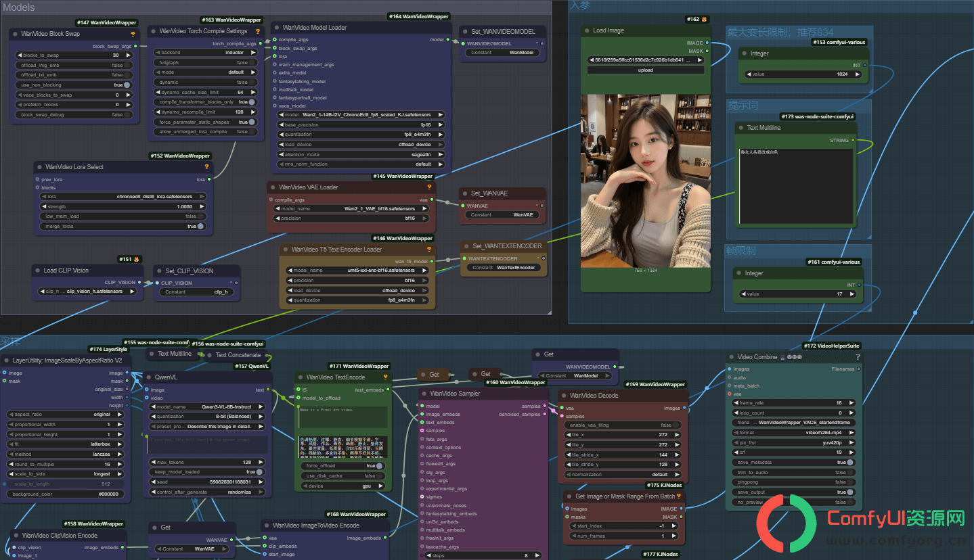Image resolution: width=974 pixels, height=560 pixels.
Task: Click the seed value field in QwenVL
Action: coord(207,482)
